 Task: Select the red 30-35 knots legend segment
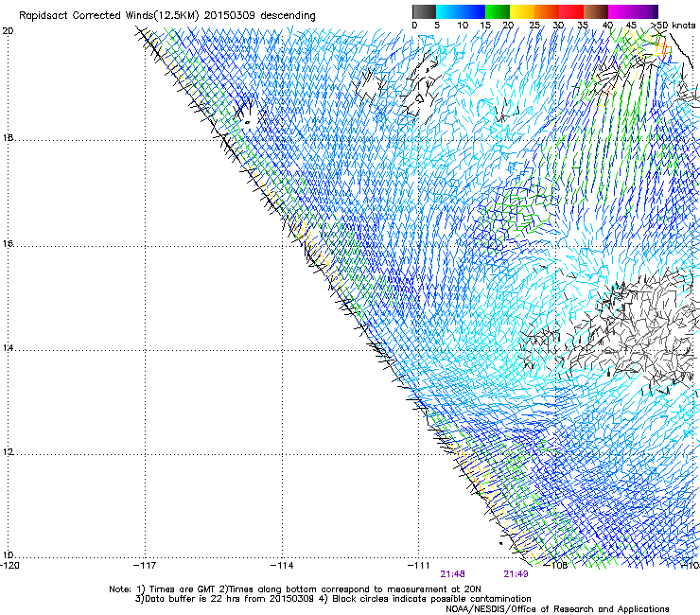coord(571,11)
